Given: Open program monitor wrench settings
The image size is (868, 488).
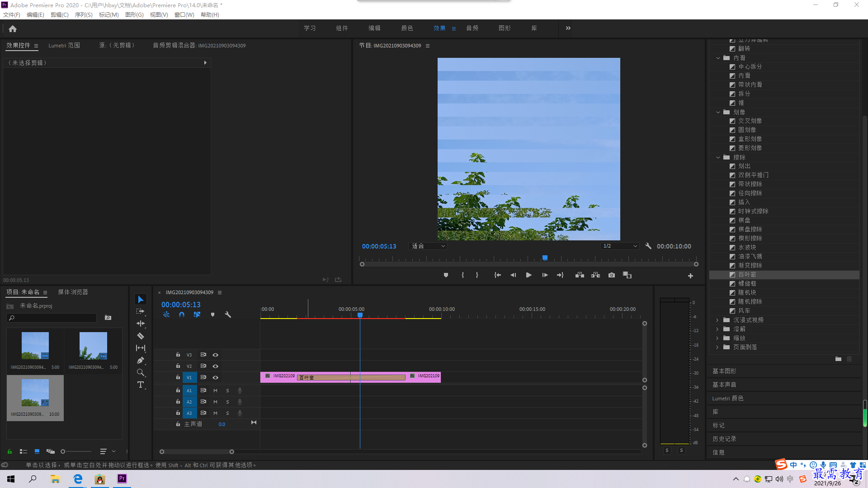Looking at the screenshot, I should coord(648,246).
